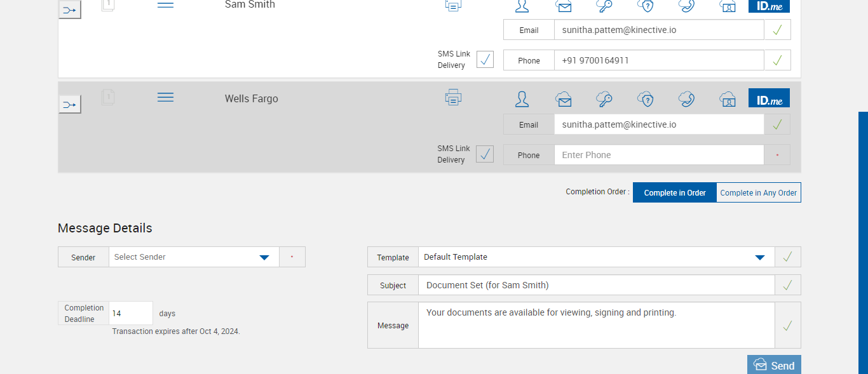Click the Completion Deadline days field

point(131,313)
